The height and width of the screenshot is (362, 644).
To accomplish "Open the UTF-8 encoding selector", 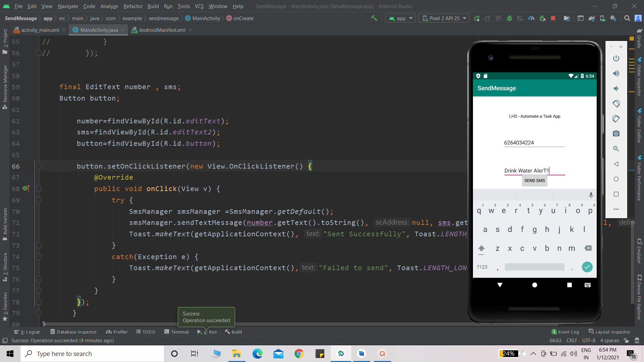I will pyautogui.click(x=589, y=341).
